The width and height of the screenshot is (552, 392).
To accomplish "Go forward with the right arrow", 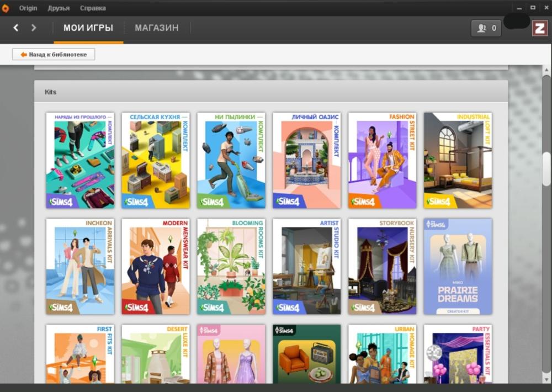I will click(x=34, y=28).
